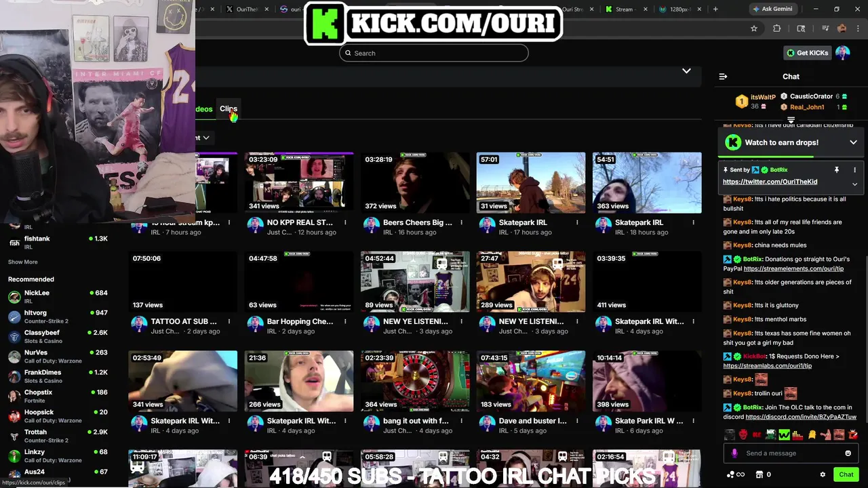Screen dimensions: 868x488
Task: Click the pin icon on BotRix message
Action: coord(837,170)
